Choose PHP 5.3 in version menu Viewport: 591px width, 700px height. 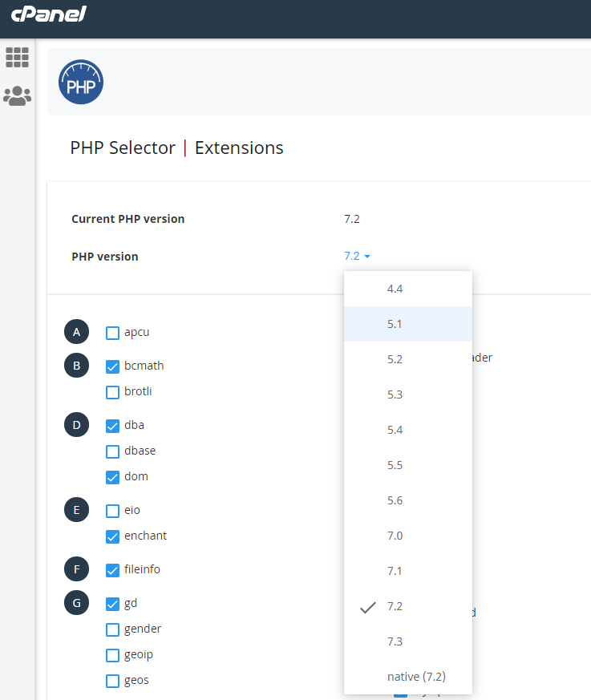coord(408,395)
